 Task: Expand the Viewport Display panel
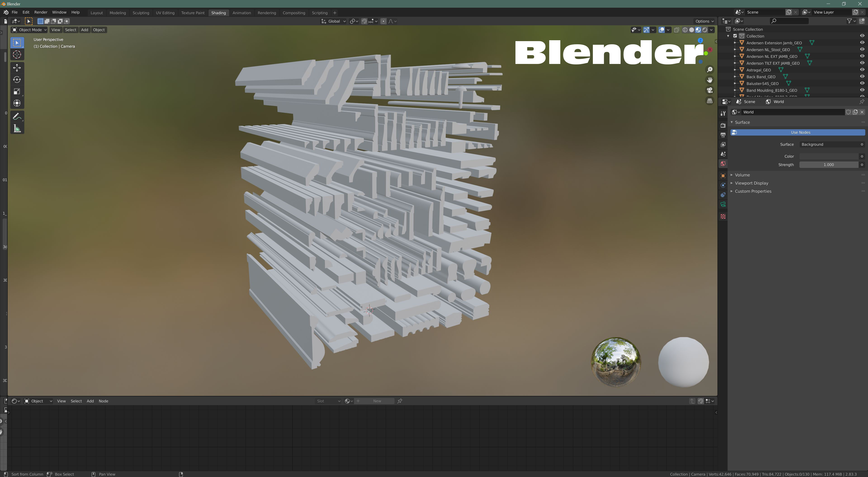click(x=751, y=183)
